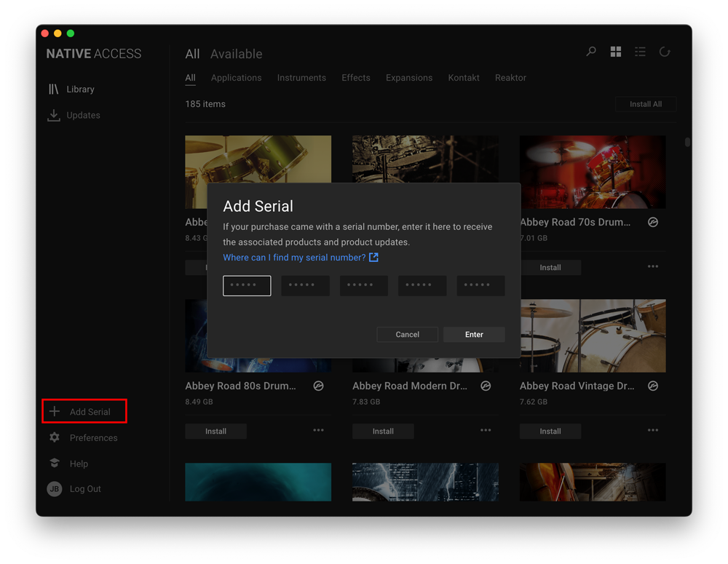The height and width of the screenshot is (564, 728).
Task: Cancel the Add Serial dialog
Action: pyautogui.click(x=407, y=334)
